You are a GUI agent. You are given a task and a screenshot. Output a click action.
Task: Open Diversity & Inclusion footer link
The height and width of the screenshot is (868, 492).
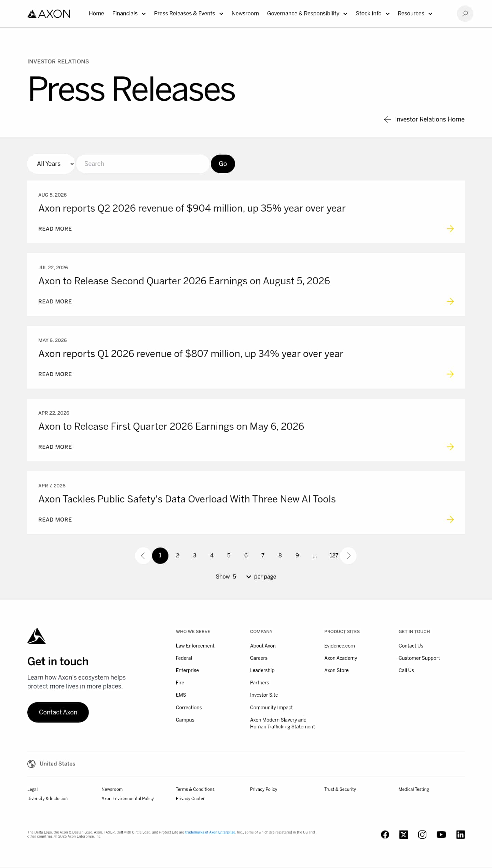47,799
